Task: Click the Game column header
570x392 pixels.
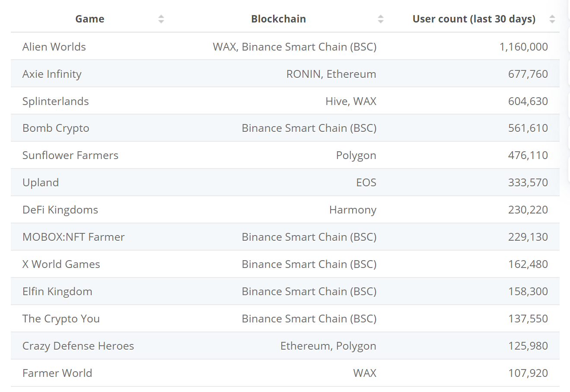Action: point(90,19)
